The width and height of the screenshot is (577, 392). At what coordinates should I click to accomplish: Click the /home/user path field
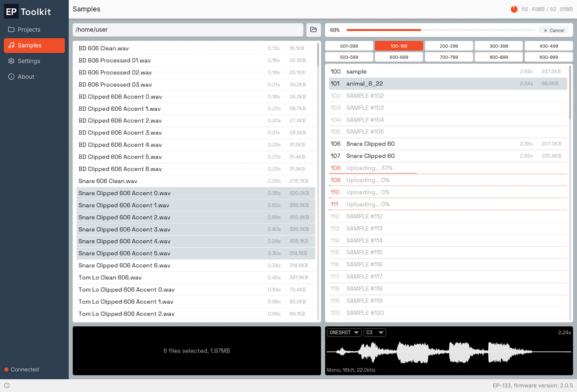188,30
